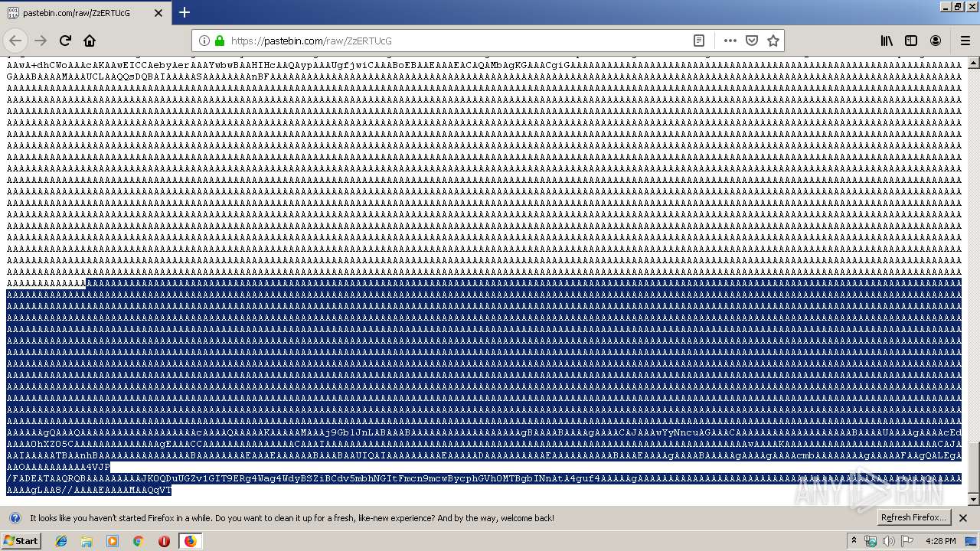The image size is (980, 551).
Task: Open the Firefox home page
Action: click(90, 41)
